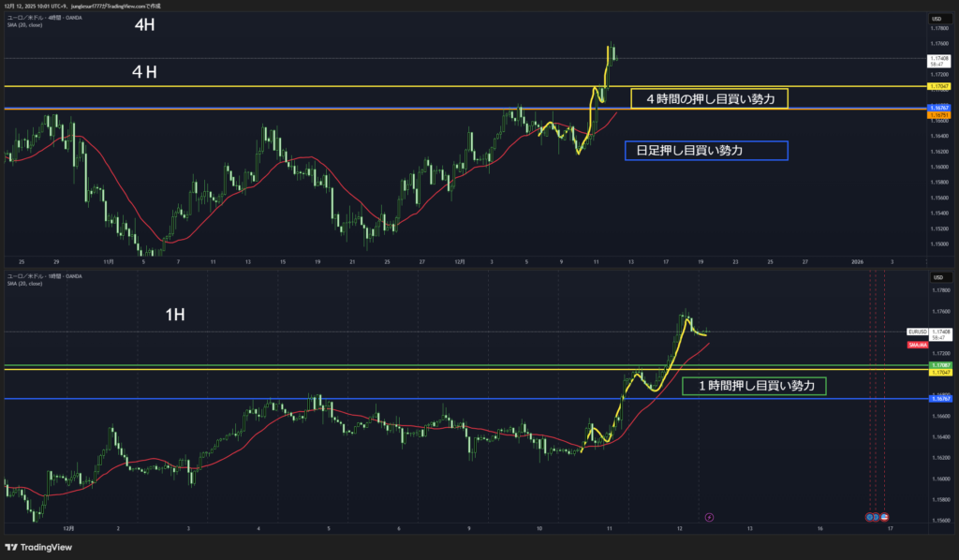
Task: Click the red SMA:MA label on lower price axis
Action: [918, 345]
